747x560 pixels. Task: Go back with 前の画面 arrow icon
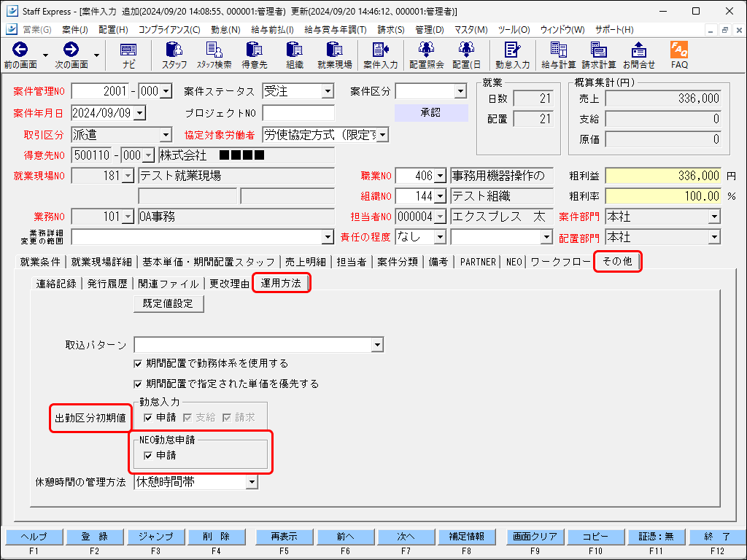tap(20, 50)
